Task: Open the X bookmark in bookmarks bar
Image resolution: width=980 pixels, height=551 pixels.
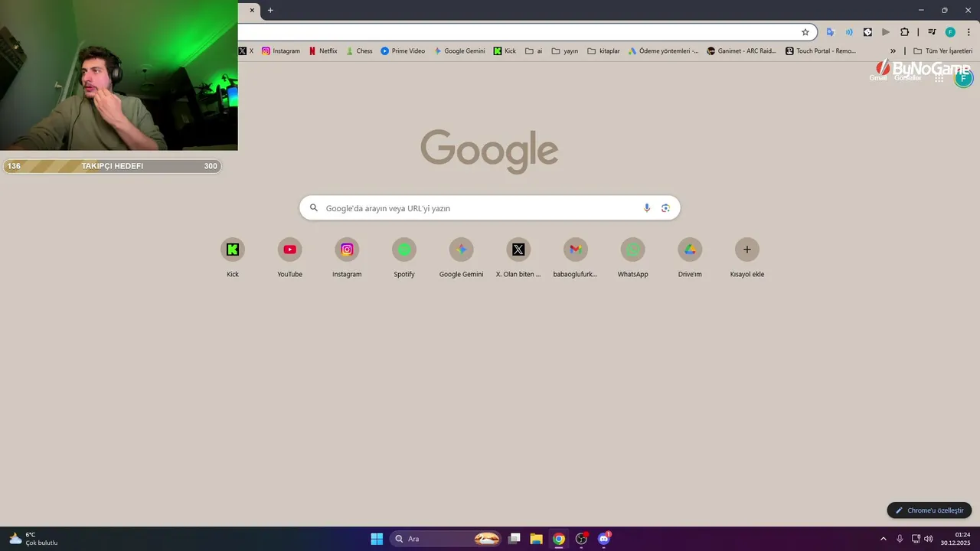Action: click(246, 51)
